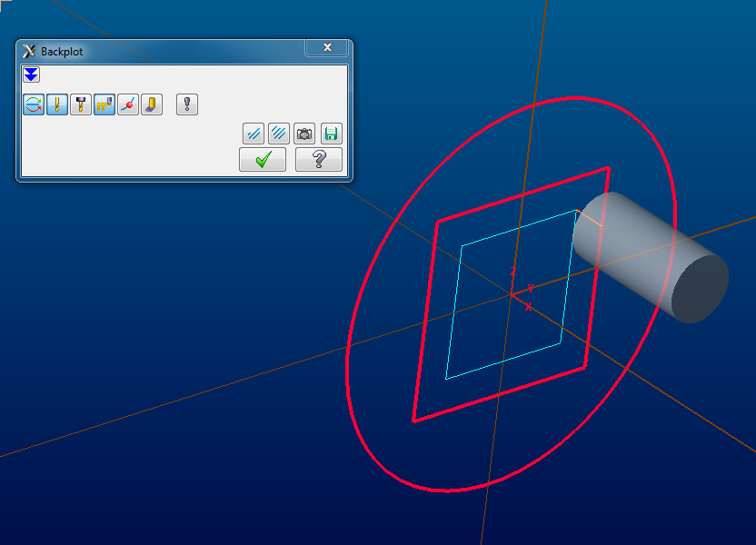This screenshot has width=756, height=545.
Task: Click the green floppy disk save icon
Action: coord(332,134)
